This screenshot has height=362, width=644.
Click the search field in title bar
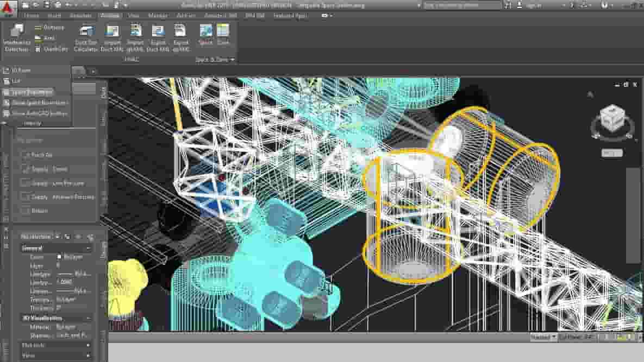tap(462, 5)
